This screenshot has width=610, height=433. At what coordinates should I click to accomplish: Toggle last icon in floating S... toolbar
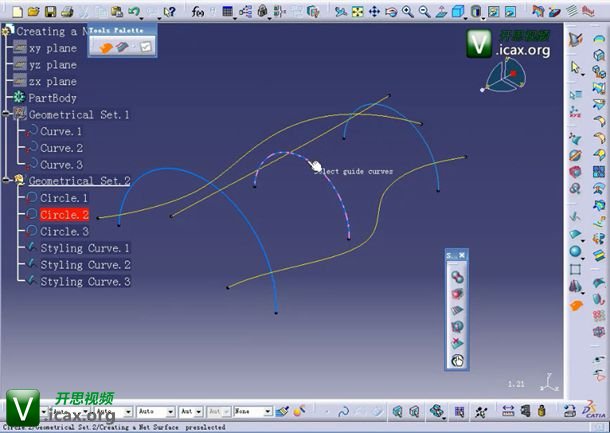456,360
